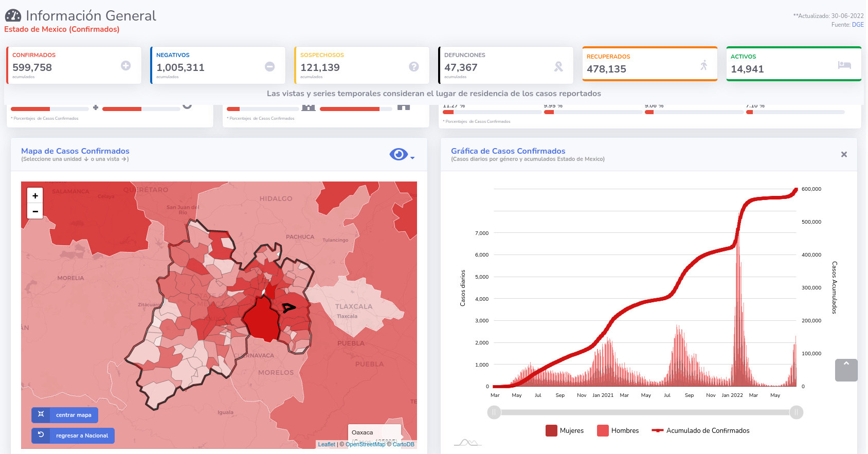Toggle Acumulado de Confirmados legend entry
Screen dimensions: 868x454
click(700, 430)
